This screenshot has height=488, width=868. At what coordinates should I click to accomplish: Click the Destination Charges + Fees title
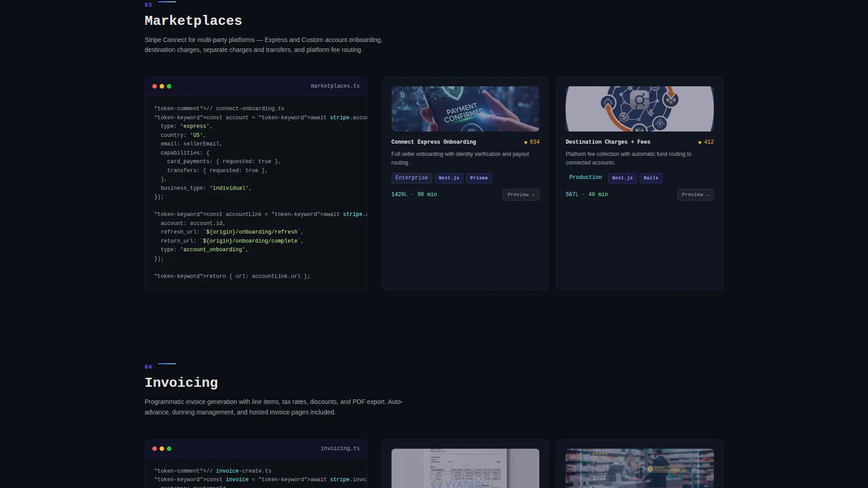pyautogui.click(x=608, y=142)
